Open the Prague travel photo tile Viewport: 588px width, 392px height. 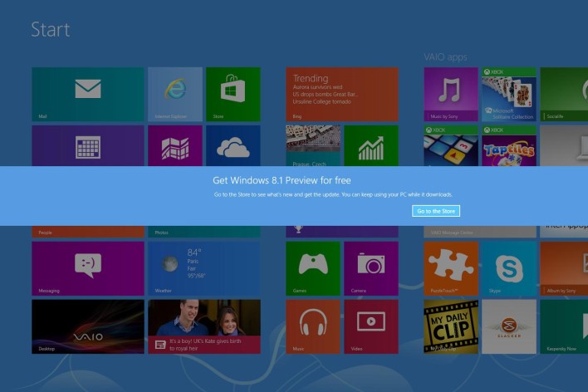coord(313,145)
